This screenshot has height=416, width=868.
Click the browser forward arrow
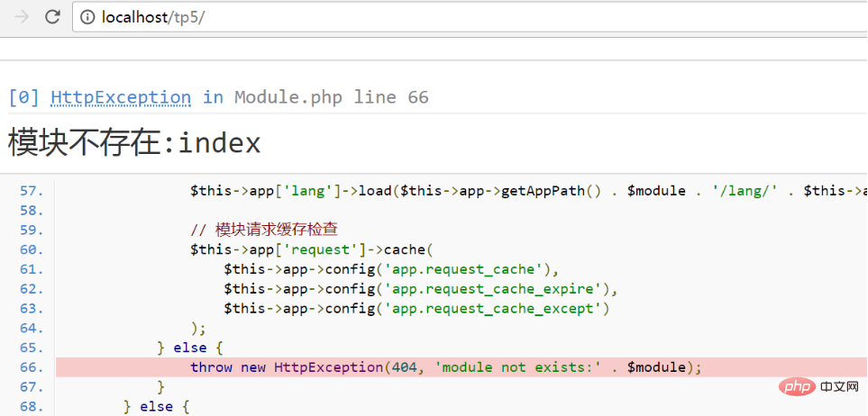point(22,17)
